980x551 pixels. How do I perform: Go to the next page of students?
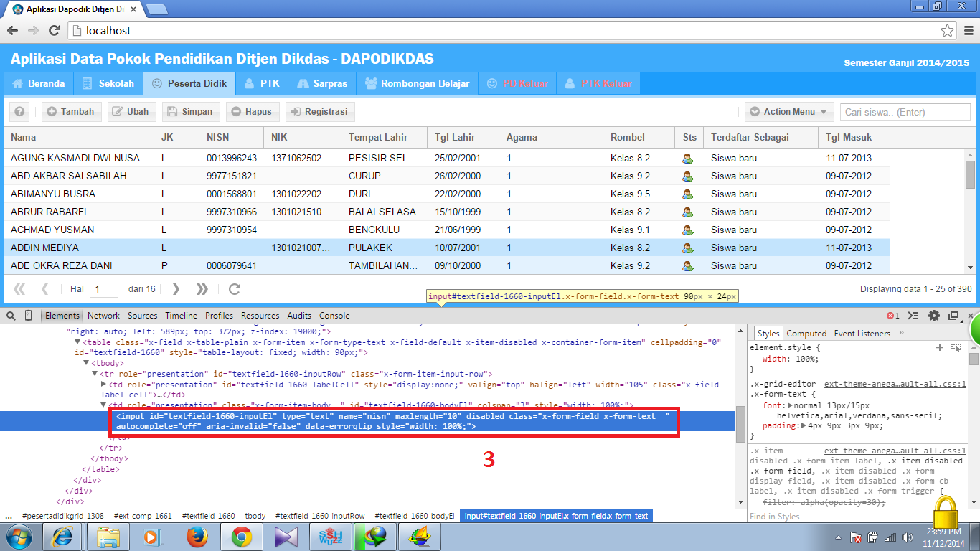176,289
